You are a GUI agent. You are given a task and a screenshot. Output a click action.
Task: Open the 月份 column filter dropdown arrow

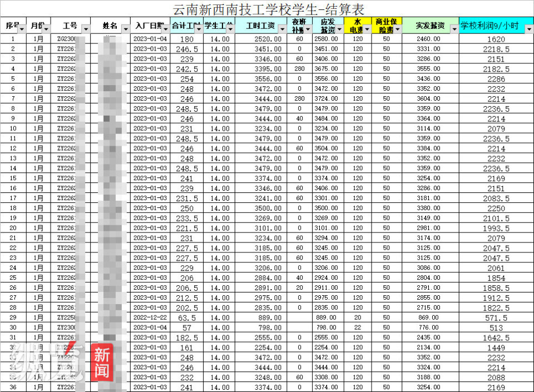click(46, 29)
